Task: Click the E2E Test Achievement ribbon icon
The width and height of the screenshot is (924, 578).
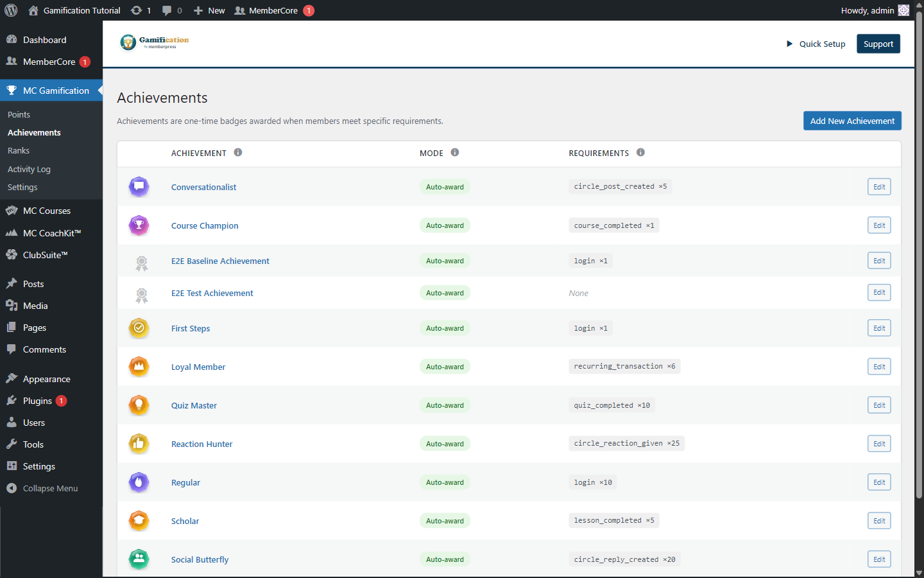Action: click(x=142, y=295)
